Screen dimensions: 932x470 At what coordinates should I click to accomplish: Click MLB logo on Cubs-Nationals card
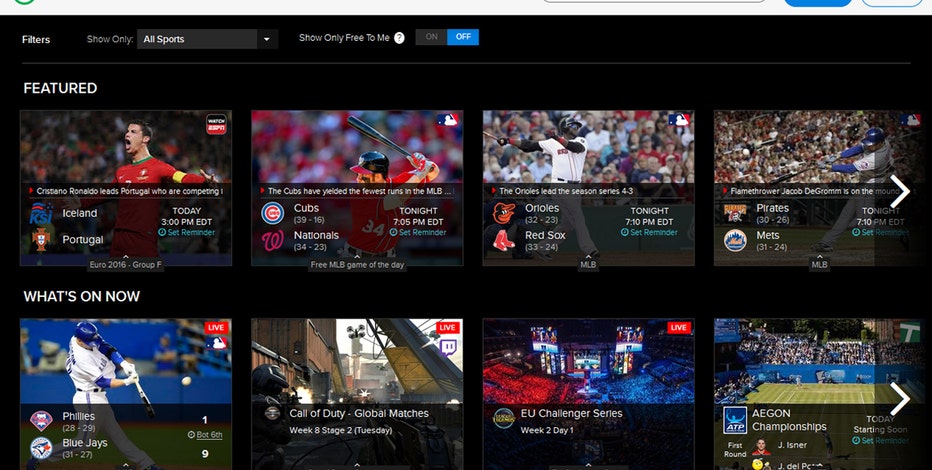448,119
